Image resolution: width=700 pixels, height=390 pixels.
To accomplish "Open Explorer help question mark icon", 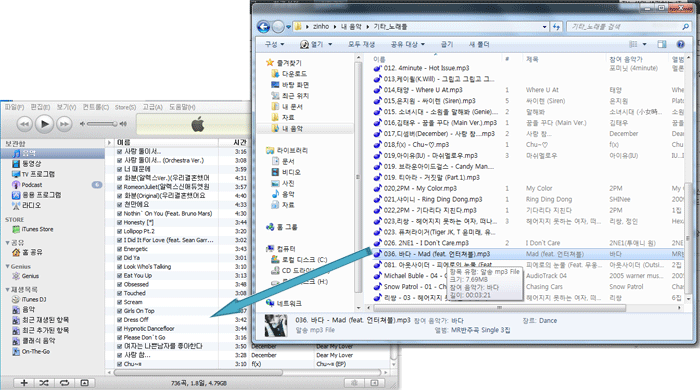I will pyautogui.click(x=680, y=44).
